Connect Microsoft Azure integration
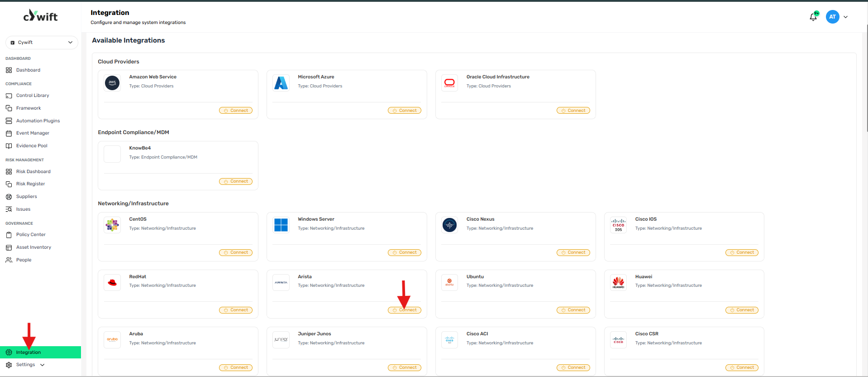 405,111
